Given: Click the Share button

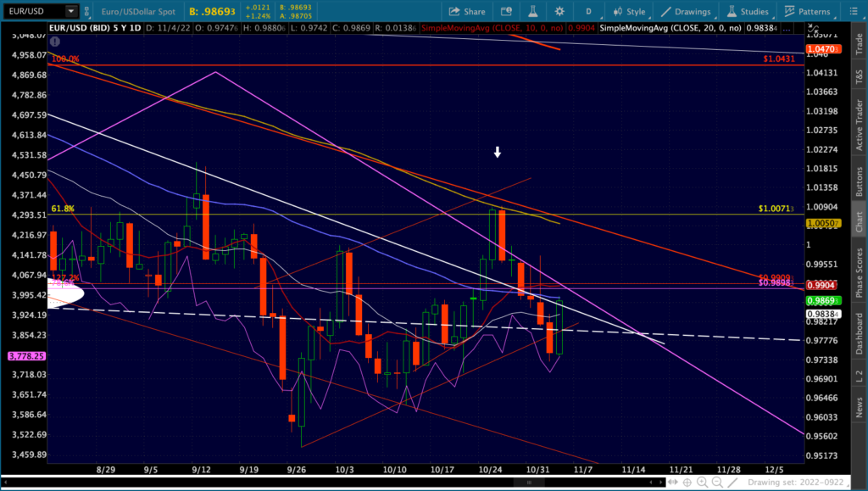Looking at the screenshot, I should pos(467,12).
